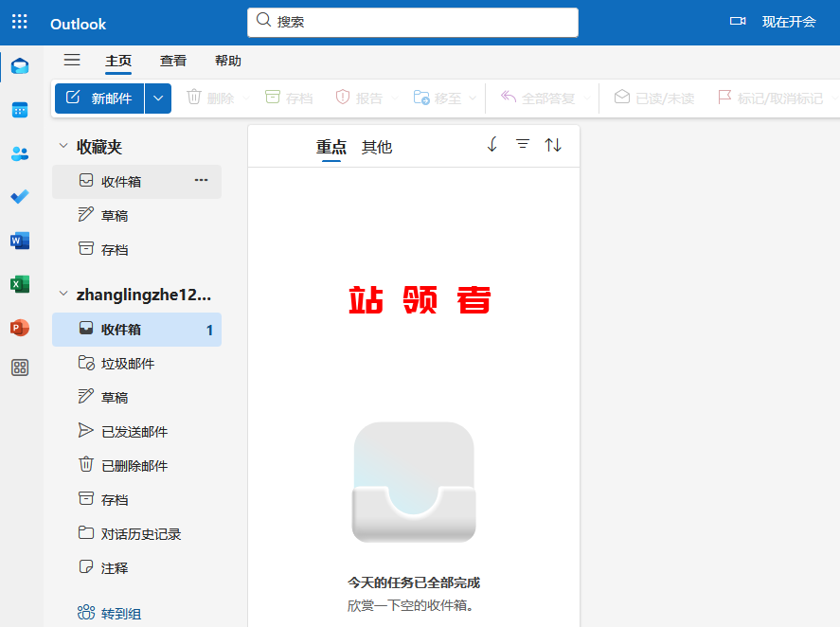
Task: Select the 其他 inbox tab
Action: click(377, 147)
